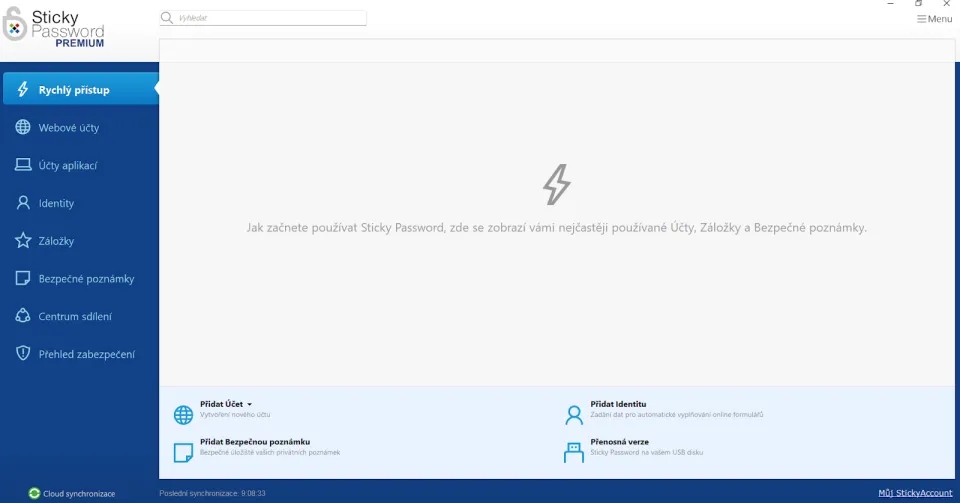Click the green Cloud synchronizace sync icon
Viewport: 960px width, 503px height.
point(34,493)
